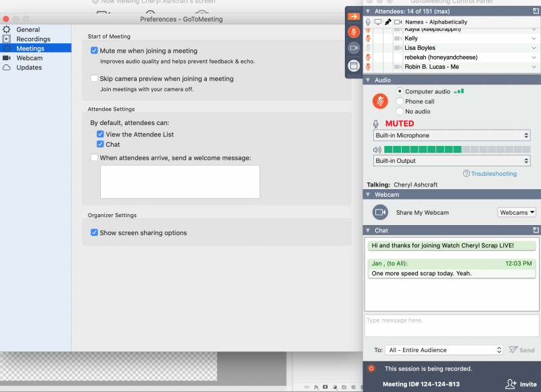Click Kelly's webcam icon in attendee list
The image size is (541, 392).
398,39
